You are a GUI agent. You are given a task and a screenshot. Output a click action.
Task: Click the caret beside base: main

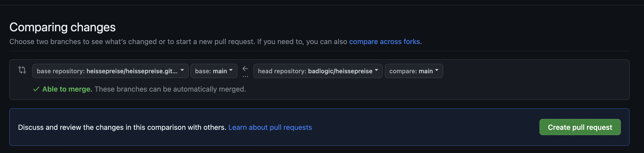tap(231, 70)
